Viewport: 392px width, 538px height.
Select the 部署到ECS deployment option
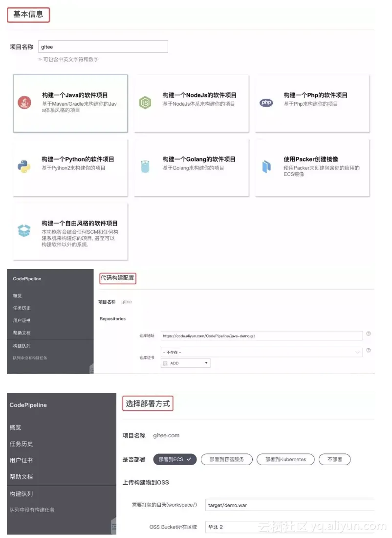(175, 459)
